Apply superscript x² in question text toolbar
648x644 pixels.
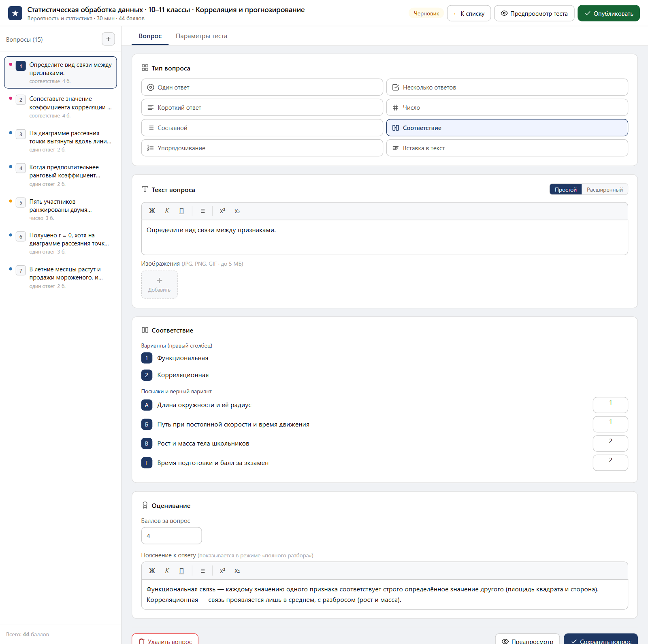222,211
